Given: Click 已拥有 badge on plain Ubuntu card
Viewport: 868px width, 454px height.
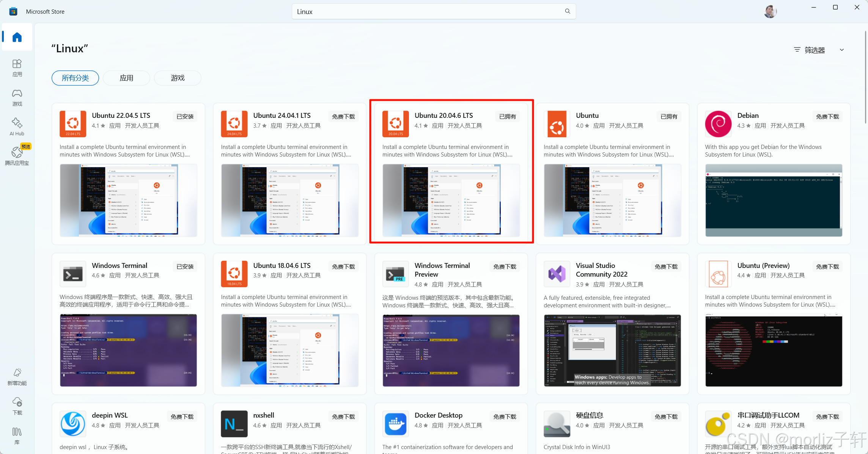Looking at the screenshot, I should [669, 116].
